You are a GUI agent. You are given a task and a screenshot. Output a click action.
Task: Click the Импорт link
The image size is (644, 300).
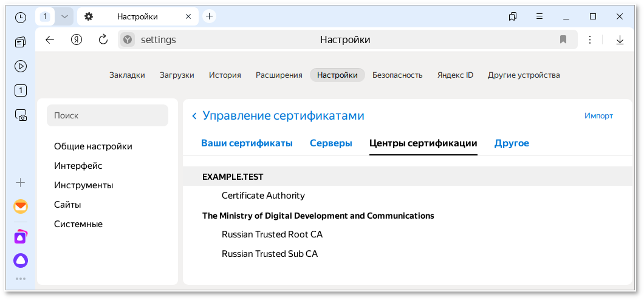598,116
